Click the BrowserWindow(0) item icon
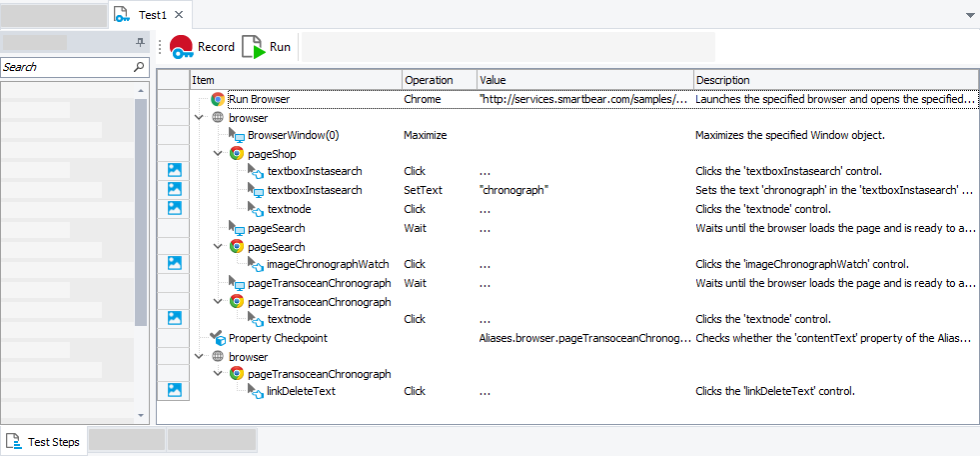The width and height of the screenshot is (980, 456). tap(237, 136)
